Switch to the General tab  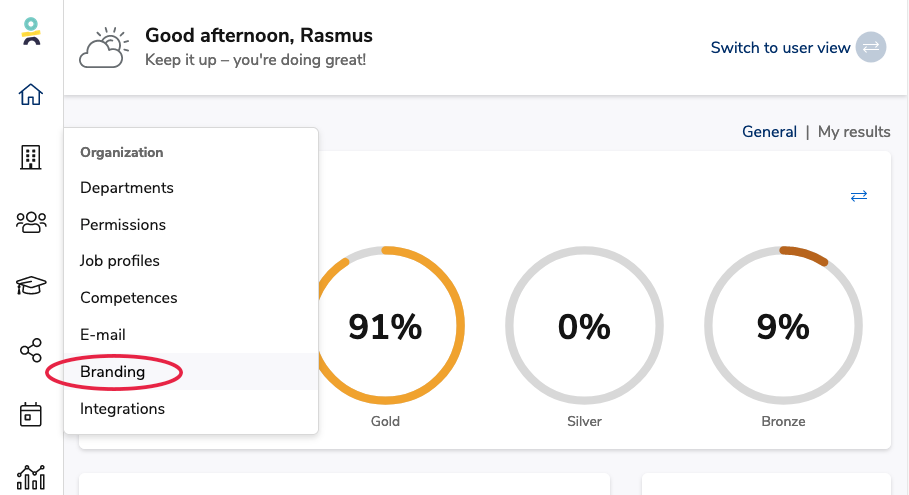coord(769,132)
